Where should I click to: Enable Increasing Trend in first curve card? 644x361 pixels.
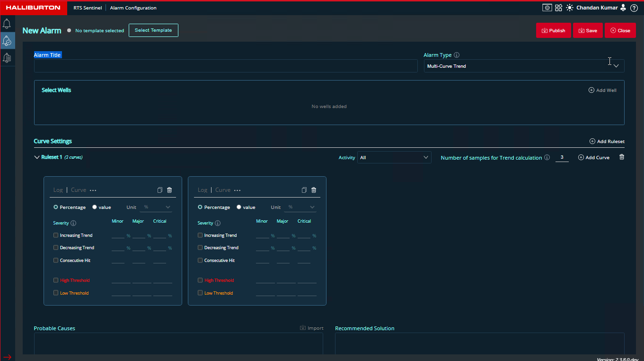pos(56,235)
